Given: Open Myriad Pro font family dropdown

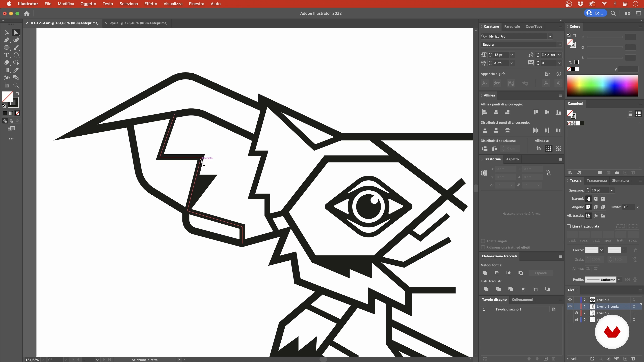Looking at the screenshot, I should click(550, 37).
